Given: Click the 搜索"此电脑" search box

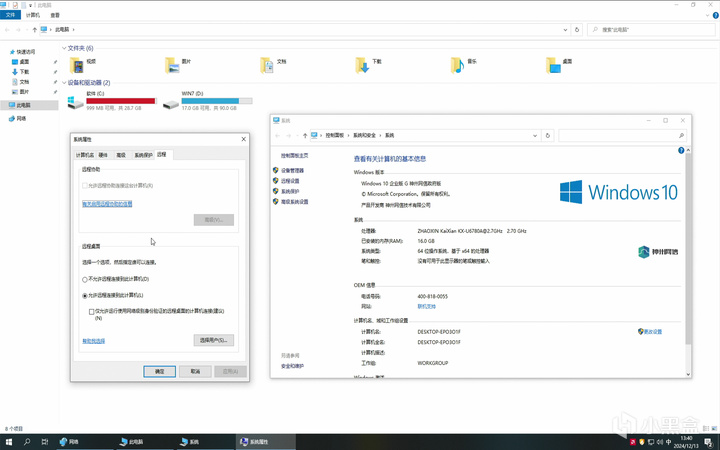Looking at the screenshot, I should 651,29.
